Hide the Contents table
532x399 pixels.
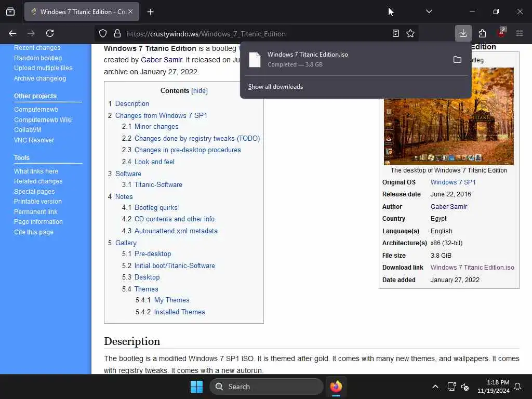pyautogui.click(x=199, y=90)
